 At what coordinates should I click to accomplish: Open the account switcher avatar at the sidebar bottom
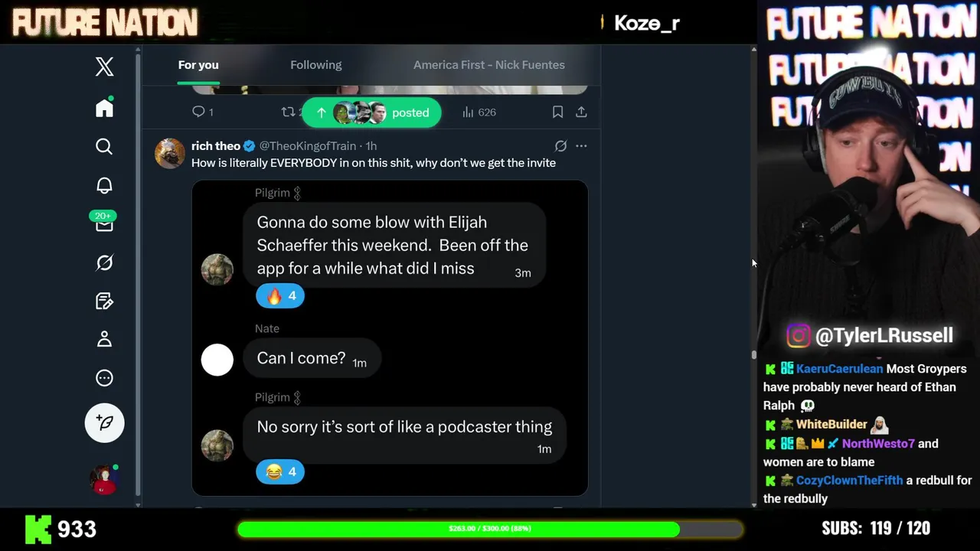click(x=105, y=480)
